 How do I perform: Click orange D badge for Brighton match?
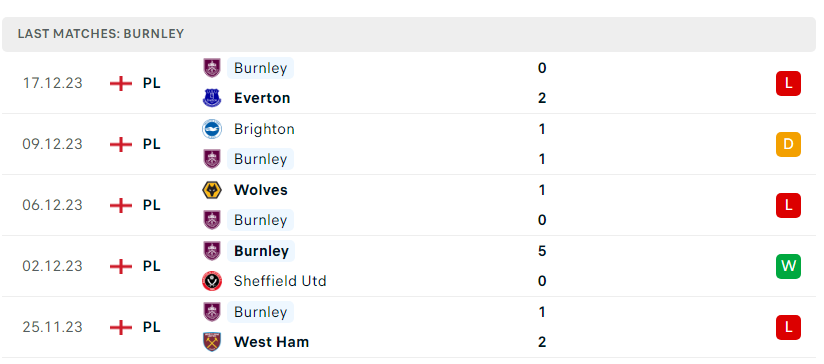coord(788,144)
